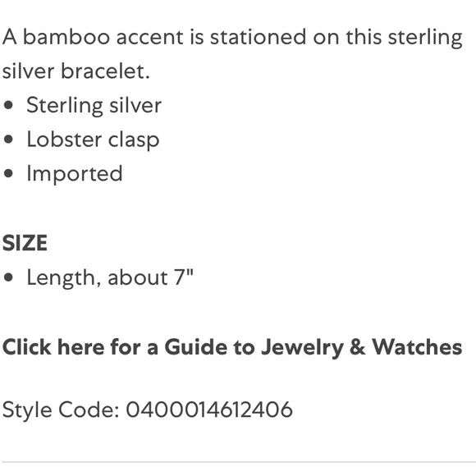The image size is (476, 476).
Task: Click the "Length, about 7"" text
Action: [110, 277]
